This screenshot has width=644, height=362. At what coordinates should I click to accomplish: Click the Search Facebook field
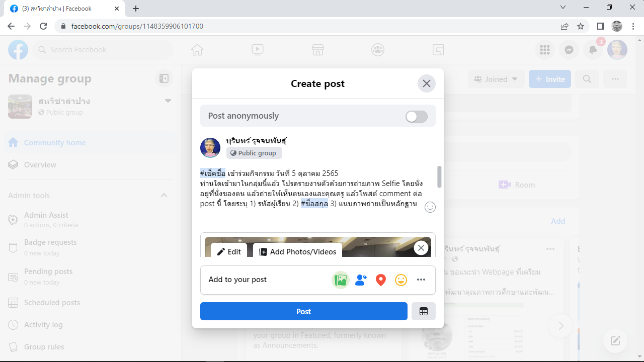(x=103, y=50)
